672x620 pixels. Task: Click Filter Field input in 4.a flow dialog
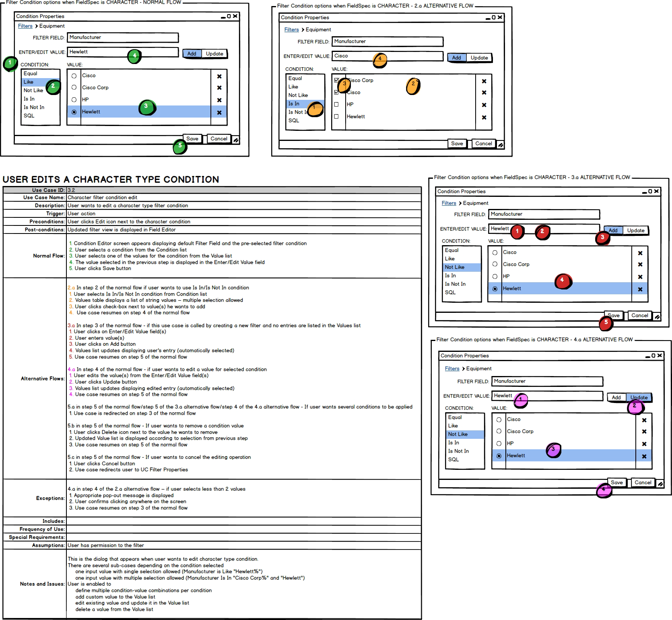click(547, 382)
